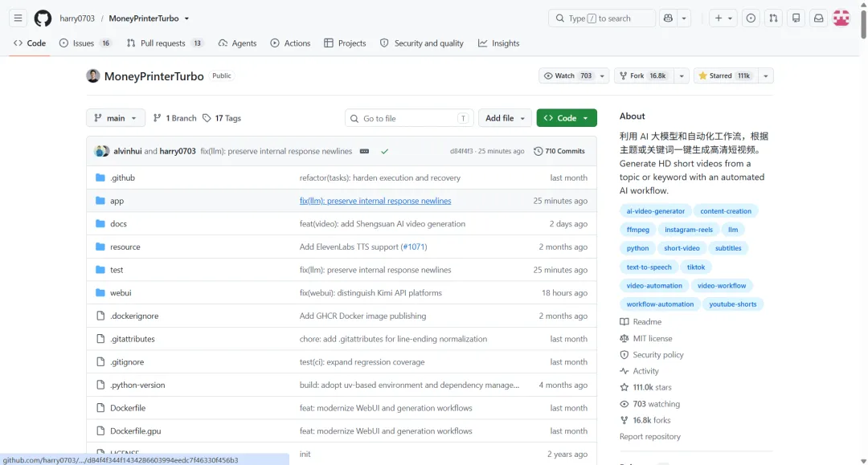Screen dimensions: 868x465
Task: Open the .gitattributes file
Action: point(133,339)
